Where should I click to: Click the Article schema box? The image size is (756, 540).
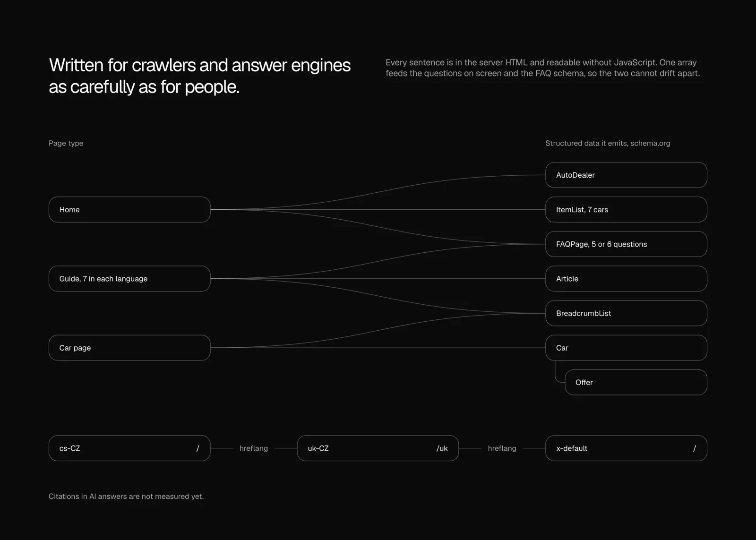pyautogui.click(x=626, y=279)
